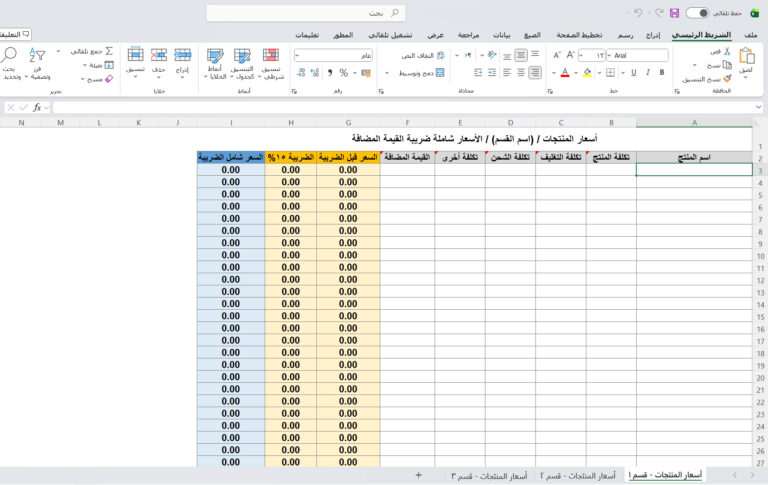Click the Copy icon in clipboard group
This screenshot has height=485, width=768.
coord(727,65)
